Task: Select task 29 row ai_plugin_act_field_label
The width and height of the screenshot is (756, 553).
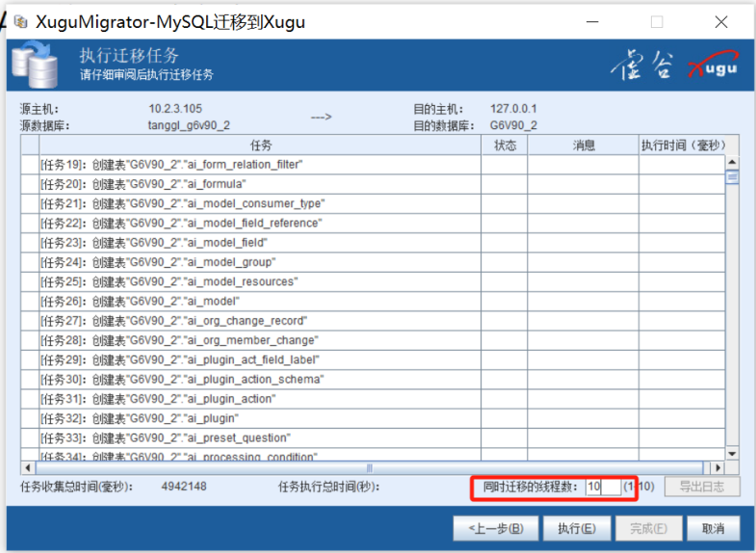Action: pos(373,360)
